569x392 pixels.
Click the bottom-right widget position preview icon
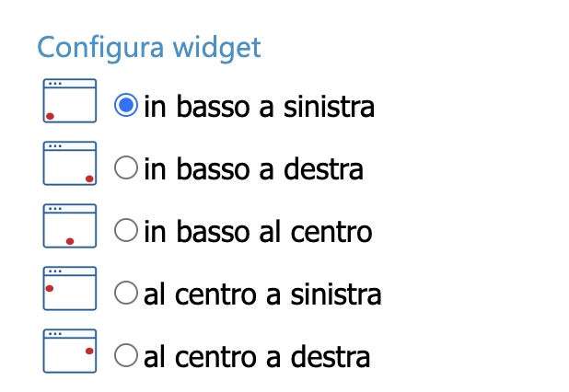70,163
